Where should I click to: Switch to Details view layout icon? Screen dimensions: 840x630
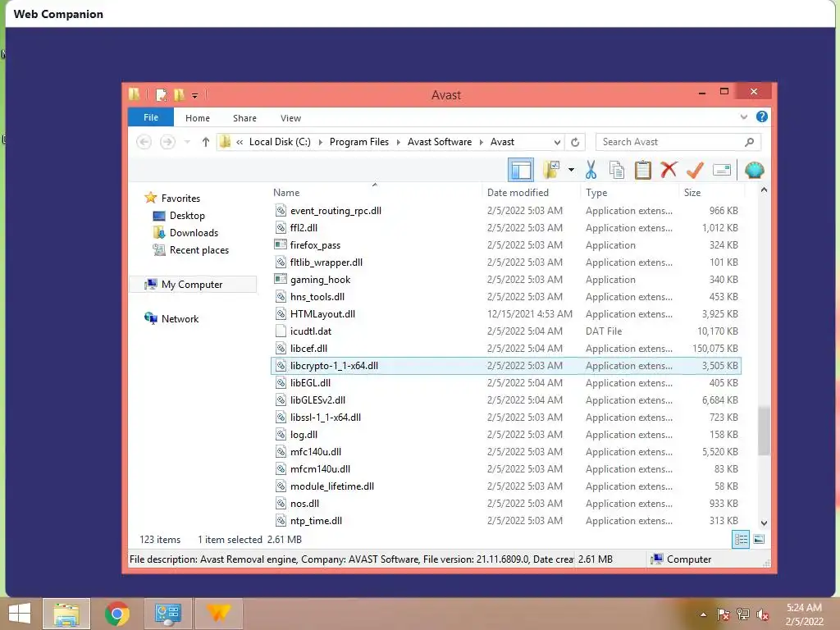(741, 540)
